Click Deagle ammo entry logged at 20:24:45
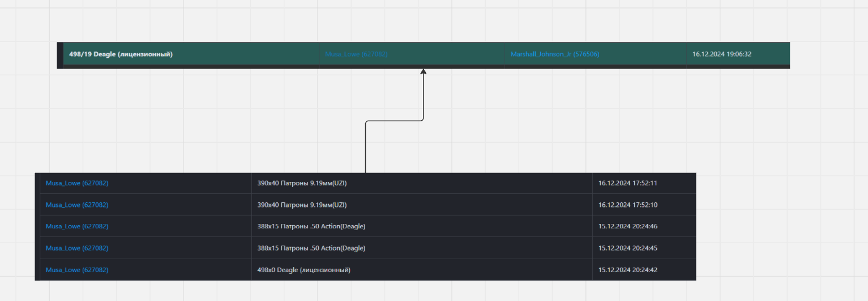This screenshot has width=868, height=301. (311, 248)
